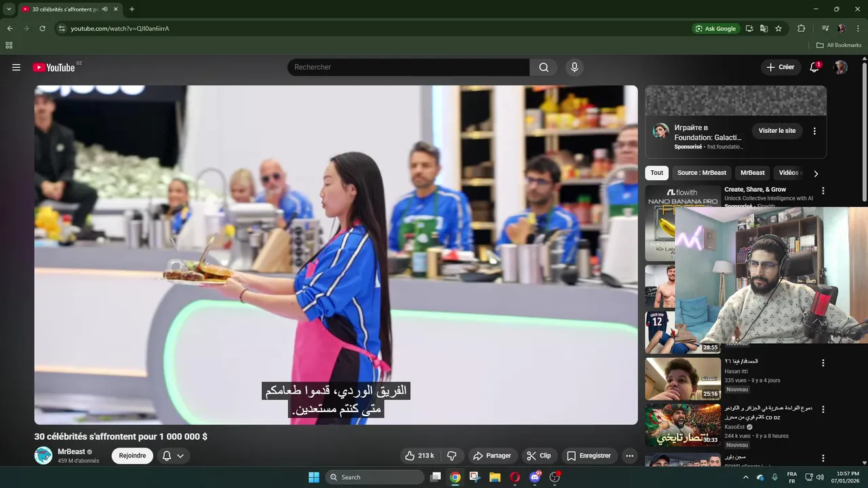Open a new browser tab

132,9
